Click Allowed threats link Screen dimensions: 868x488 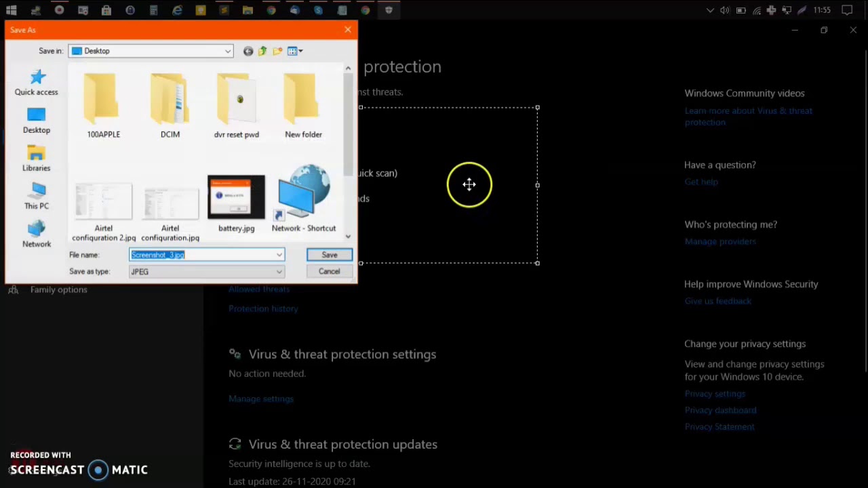tap(259, 289)
